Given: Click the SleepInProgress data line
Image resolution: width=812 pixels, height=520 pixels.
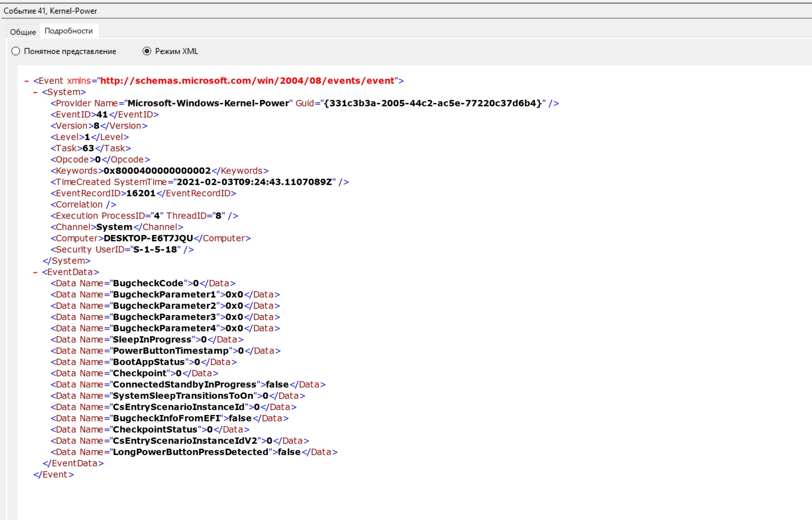Looking at the screenshot, I should [147, 339].
